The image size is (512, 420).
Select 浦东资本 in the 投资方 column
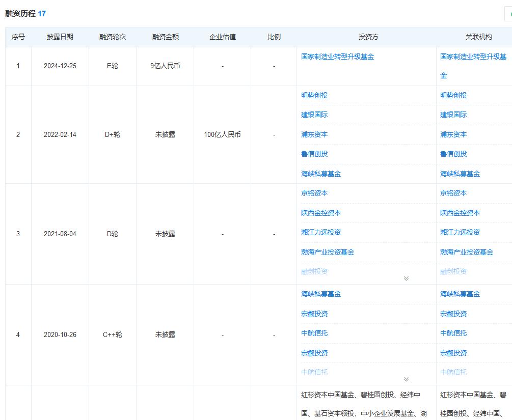314,134
